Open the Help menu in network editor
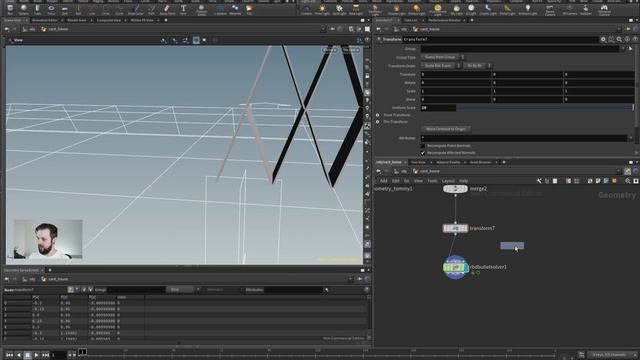640x360 pixels. click(463, 181)
